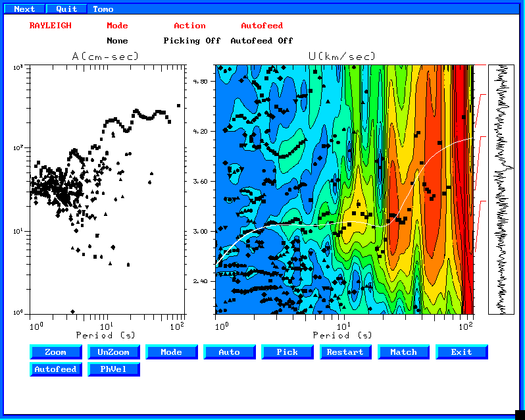
Task: Click the topmost square point in amplitude plot
Action: pyautogui.click(x=178, y=106)
